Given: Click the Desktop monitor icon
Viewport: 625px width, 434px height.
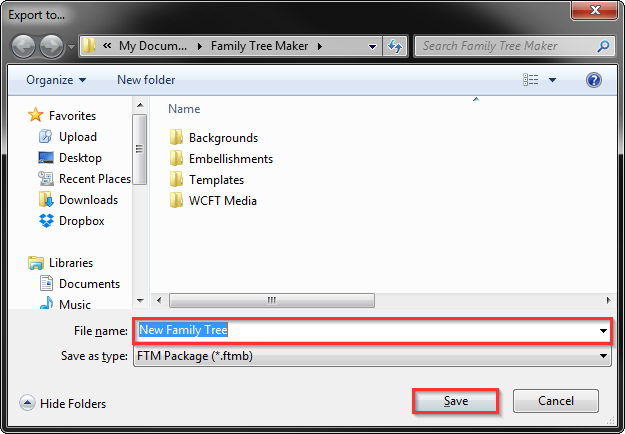Looking at the screenshot, I should point(46,158).
